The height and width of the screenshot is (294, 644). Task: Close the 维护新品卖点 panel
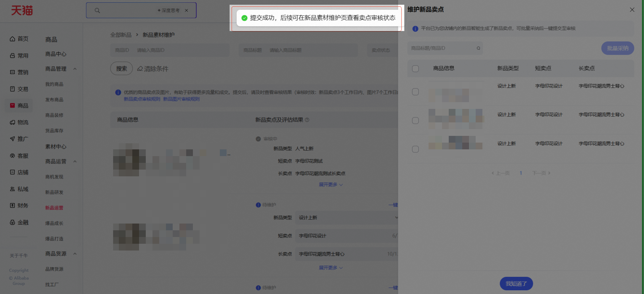pyautogui.click(x=632, y=10)
